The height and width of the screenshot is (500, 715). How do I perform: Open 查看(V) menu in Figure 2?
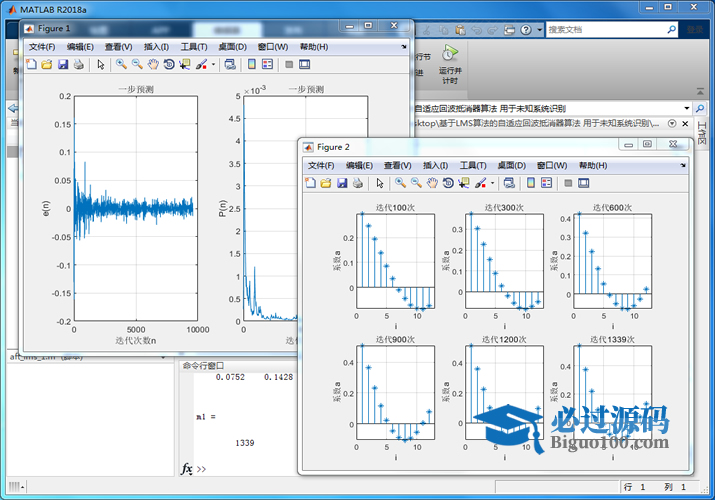pyautogui.click(x=398, y=165)
